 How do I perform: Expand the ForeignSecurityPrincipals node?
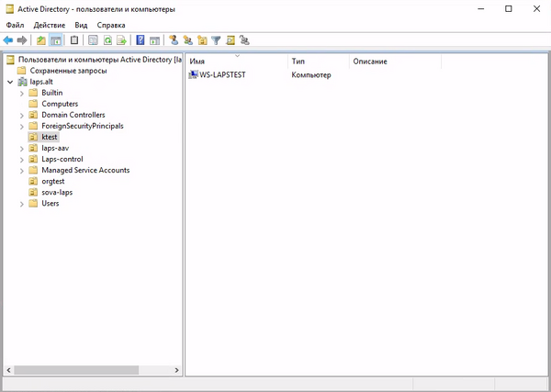(22, 126)
